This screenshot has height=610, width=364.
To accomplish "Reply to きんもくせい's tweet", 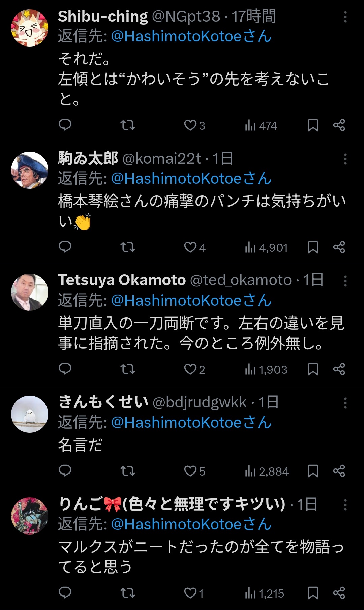I will click(x=65, y=471).
